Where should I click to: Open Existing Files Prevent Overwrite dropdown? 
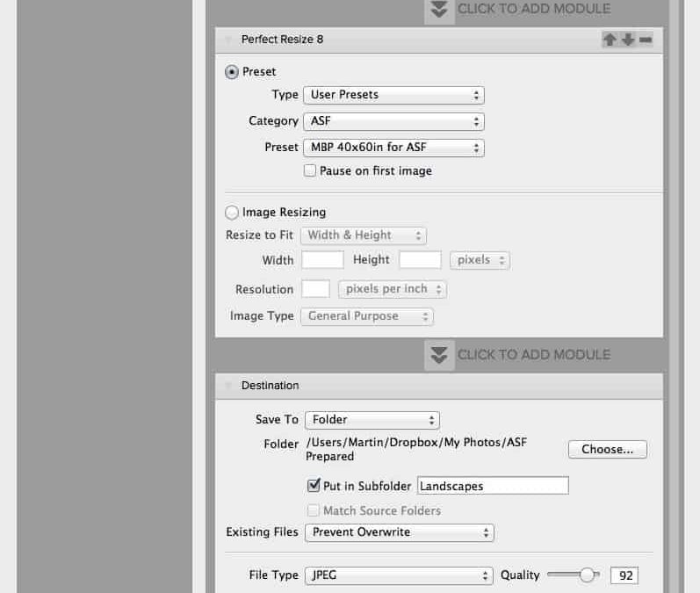pos(399,532)
